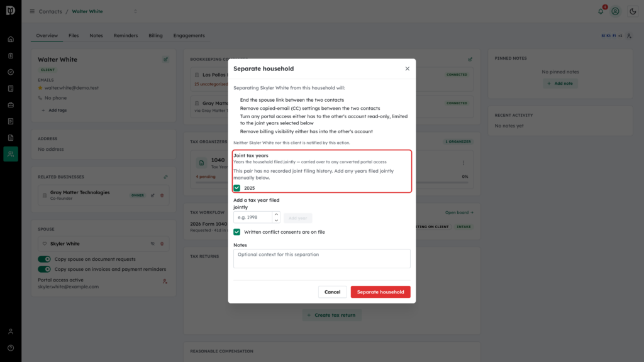
Task: Close the Separate household dialog
Action: 408,69
